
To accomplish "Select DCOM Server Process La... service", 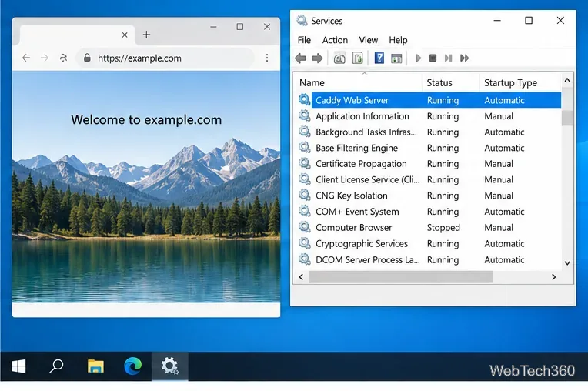I will 429,260.
